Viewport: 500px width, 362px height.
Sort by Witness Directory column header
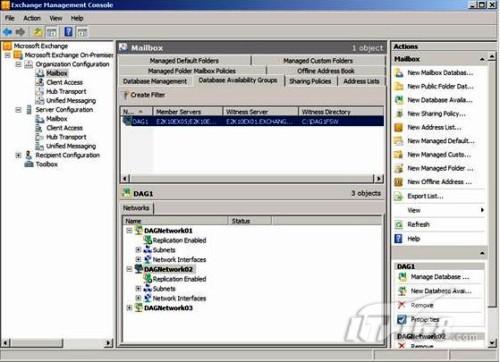click(341, 112)
